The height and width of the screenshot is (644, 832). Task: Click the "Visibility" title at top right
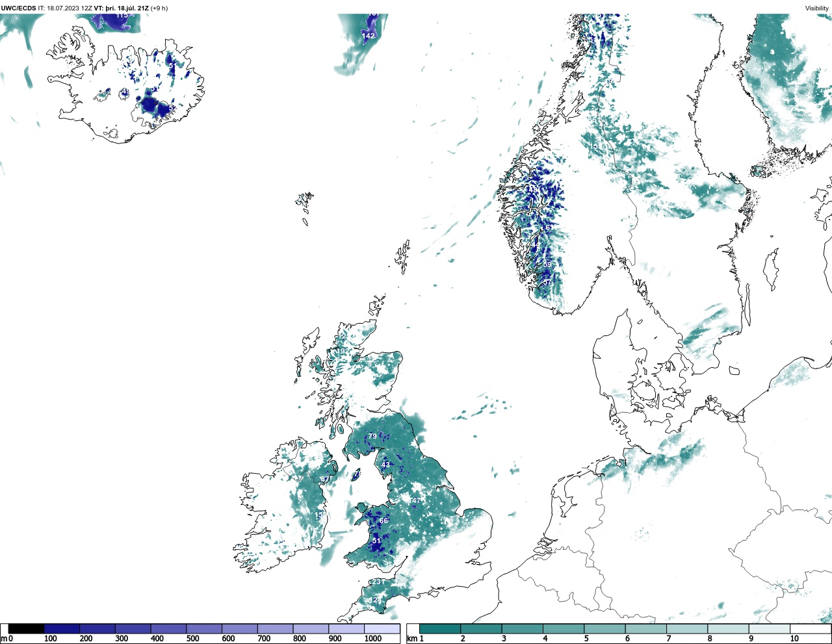coord(817,8)
